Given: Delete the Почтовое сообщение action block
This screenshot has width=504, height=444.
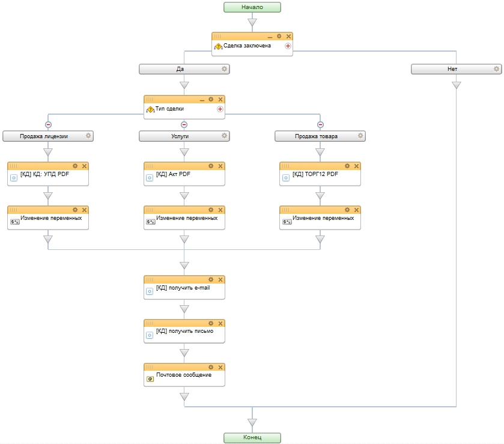Looking at the screenshot, I should (220, 366).
